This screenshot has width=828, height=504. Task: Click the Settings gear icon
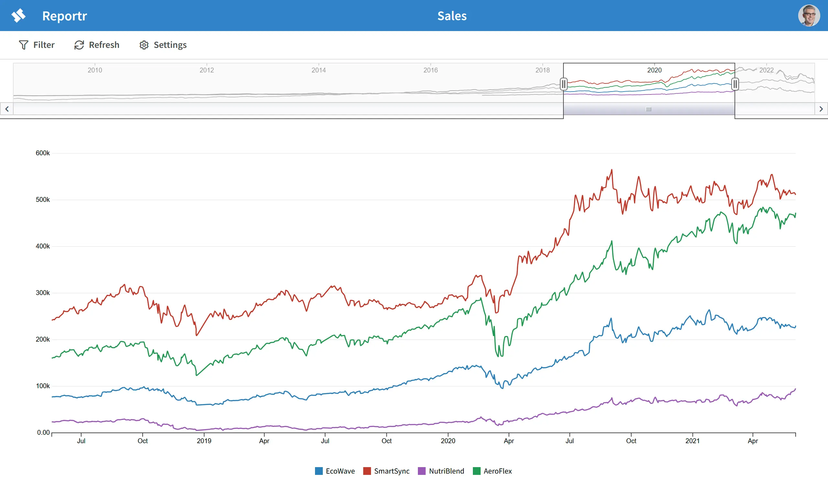144,45
